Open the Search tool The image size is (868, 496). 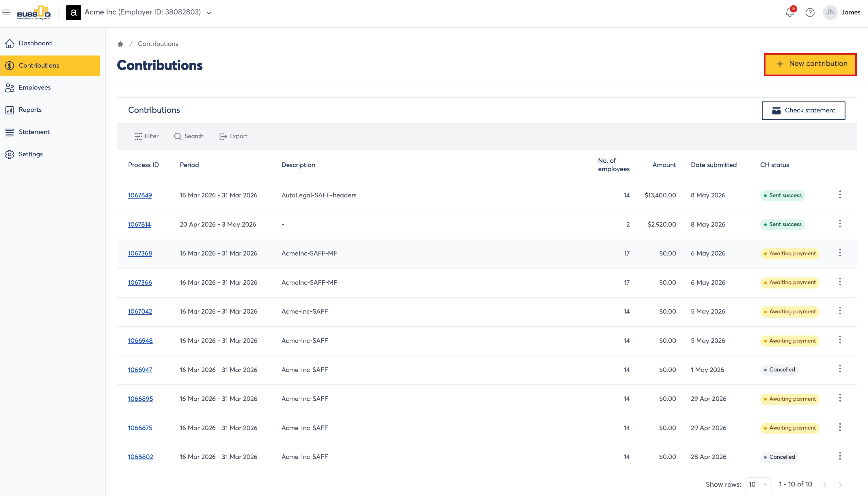pos(189,136)
